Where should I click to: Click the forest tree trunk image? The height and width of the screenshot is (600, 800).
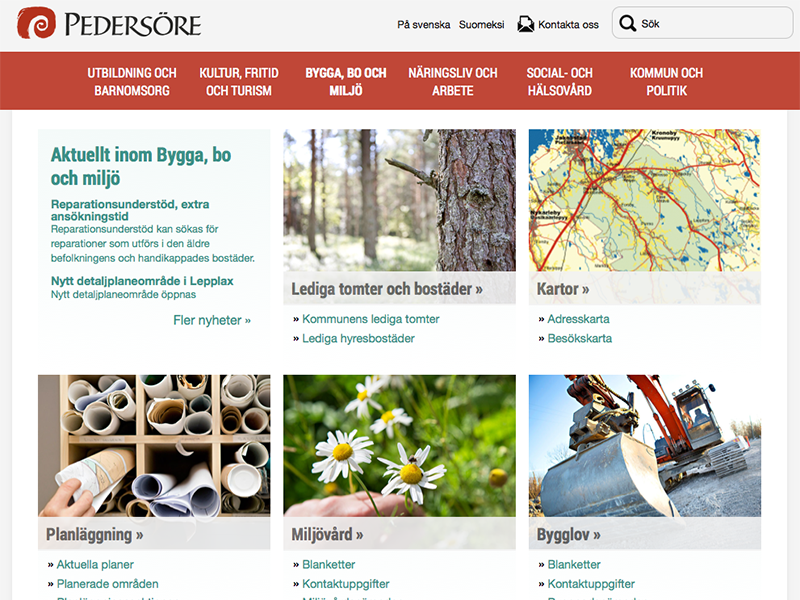399,200
